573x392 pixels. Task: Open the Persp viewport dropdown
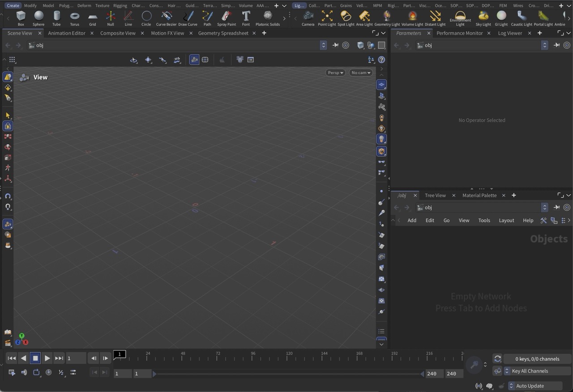(335, 72)
